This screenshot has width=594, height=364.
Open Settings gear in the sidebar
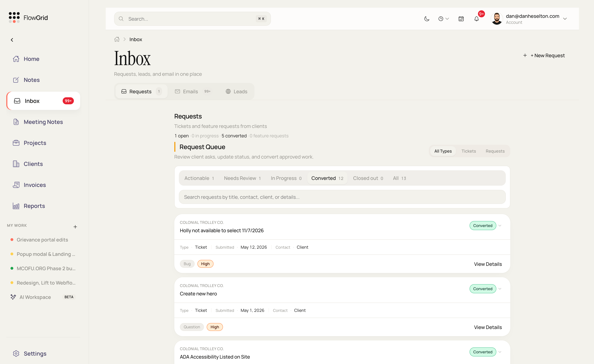point(43,353)
